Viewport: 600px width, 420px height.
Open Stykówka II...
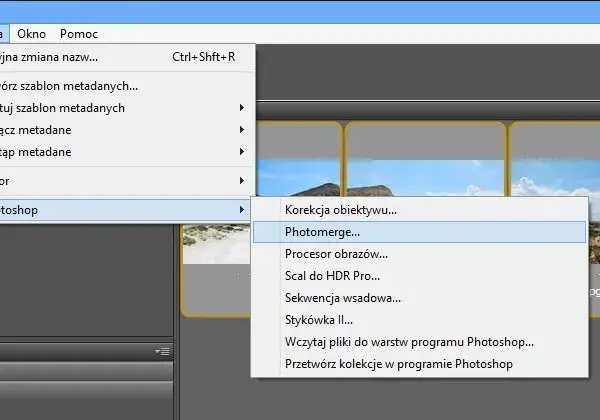coord(419,320)
